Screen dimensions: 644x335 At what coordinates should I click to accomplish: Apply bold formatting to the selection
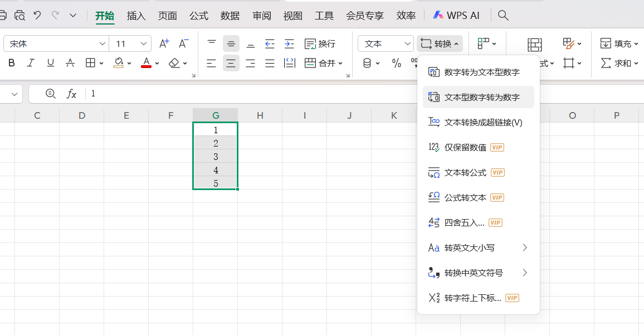[x=11, y=63]
